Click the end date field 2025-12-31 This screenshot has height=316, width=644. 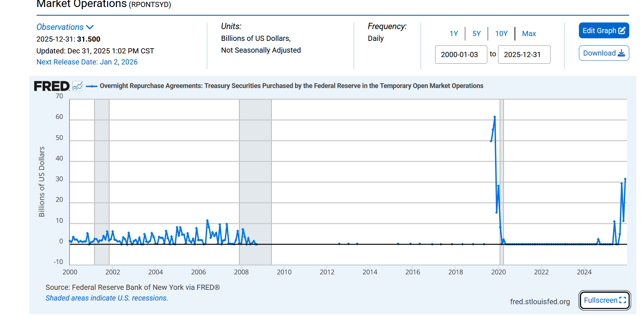[x=524, y=55]
